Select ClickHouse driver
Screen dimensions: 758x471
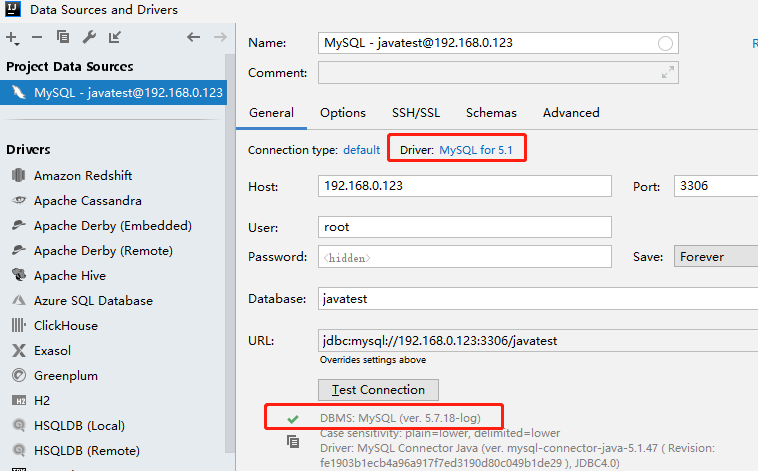(x=66, y=326)
